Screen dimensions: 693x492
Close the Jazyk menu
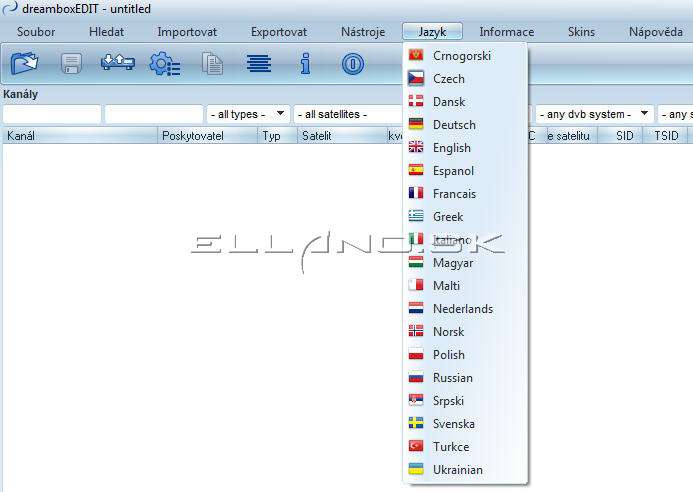432,32
